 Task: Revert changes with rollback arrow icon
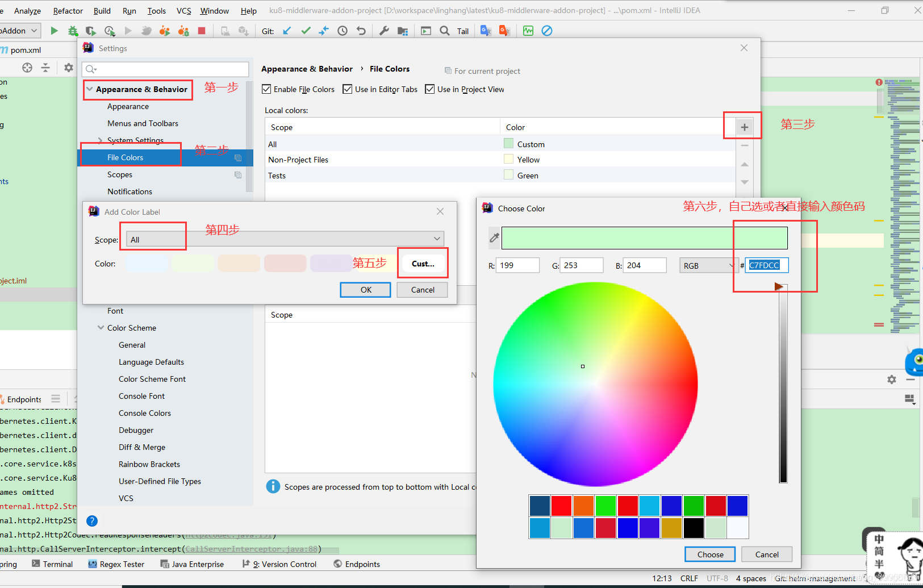coord(361,31)
